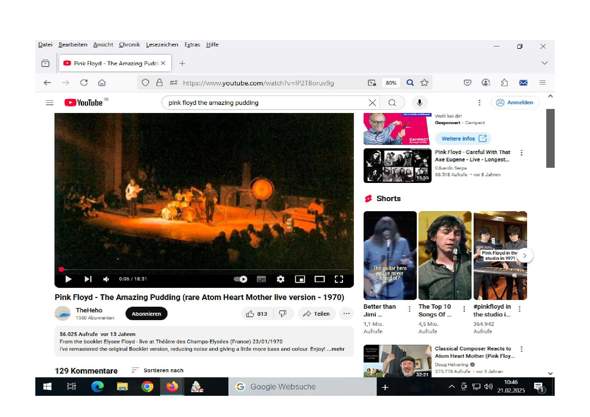Open player settings gear
The height and width of the screenshot is (417, 590).
point(280,279)
